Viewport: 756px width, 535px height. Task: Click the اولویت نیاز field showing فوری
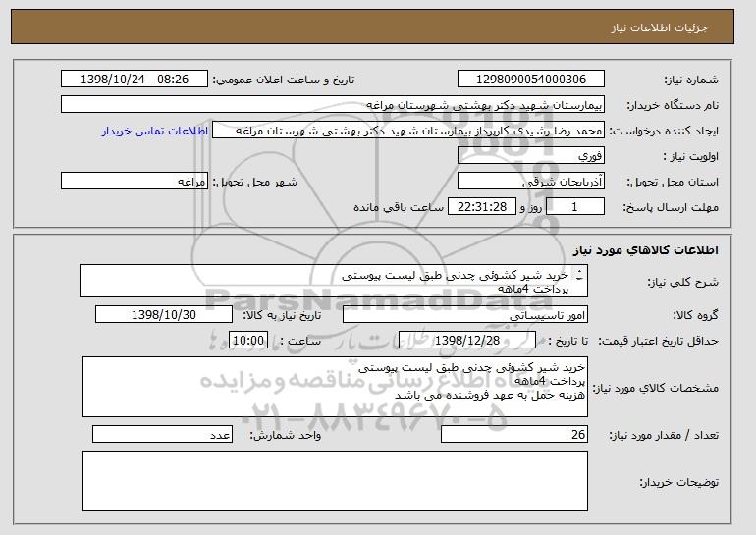[531, 156]
